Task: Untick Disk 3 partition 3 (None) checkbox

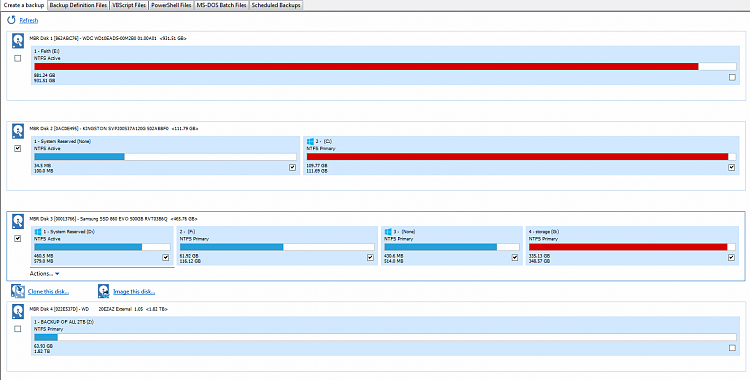Action: 515,257
